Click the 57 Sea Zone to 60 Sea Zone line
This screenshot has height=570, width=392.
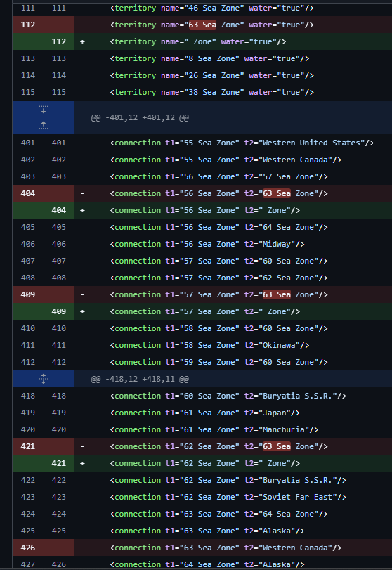click(x=218, y=261)
